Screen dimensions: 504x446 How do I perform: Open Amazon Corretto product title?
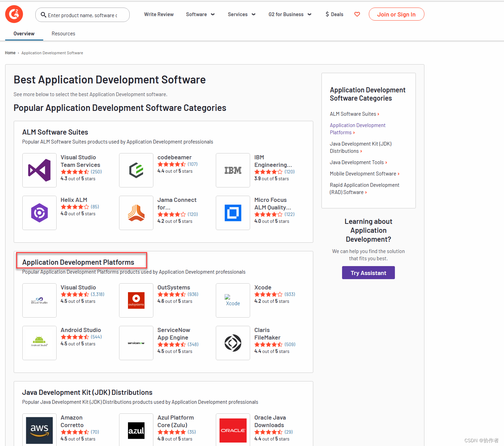[72, 421]
